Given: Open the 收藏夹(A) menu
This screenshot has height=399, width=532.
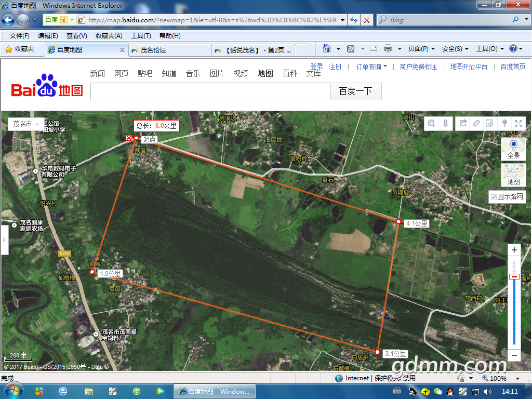Looking at the screenshot, I should (x=109, y=36).
